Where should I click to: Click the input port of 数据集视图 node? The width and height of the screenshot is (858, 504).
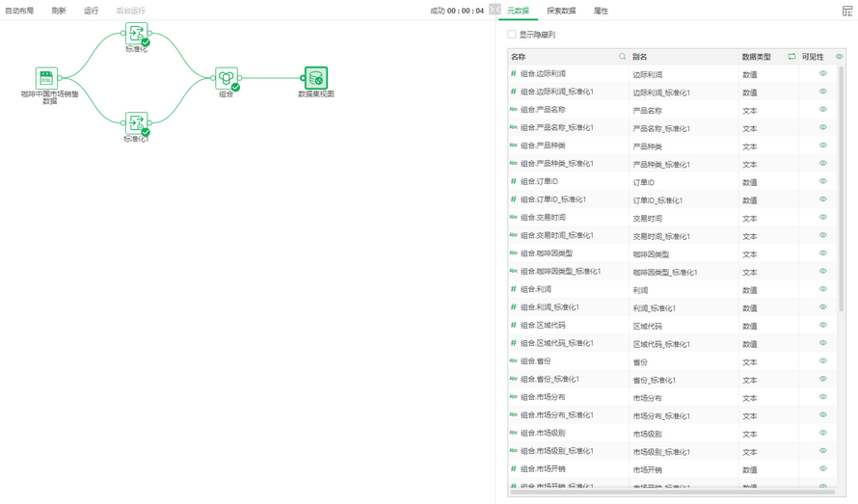coord(303,78)
